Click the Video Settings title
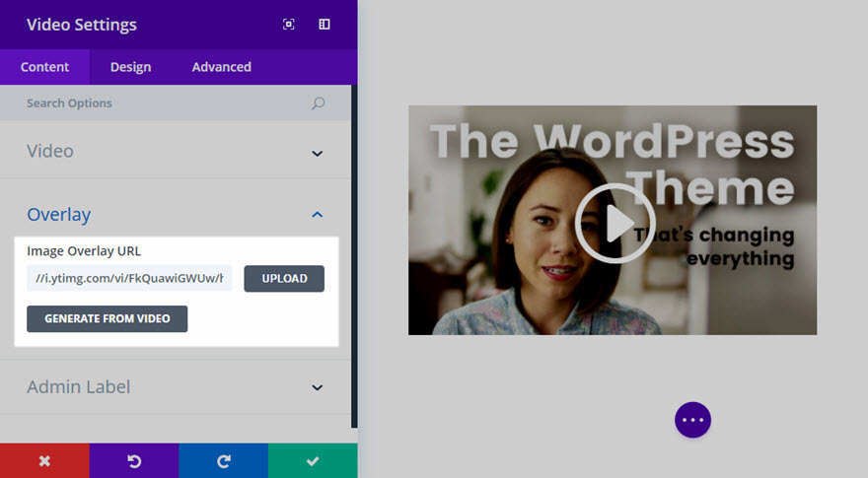Viewport: 868px width, 478px height. click(82, 25)
